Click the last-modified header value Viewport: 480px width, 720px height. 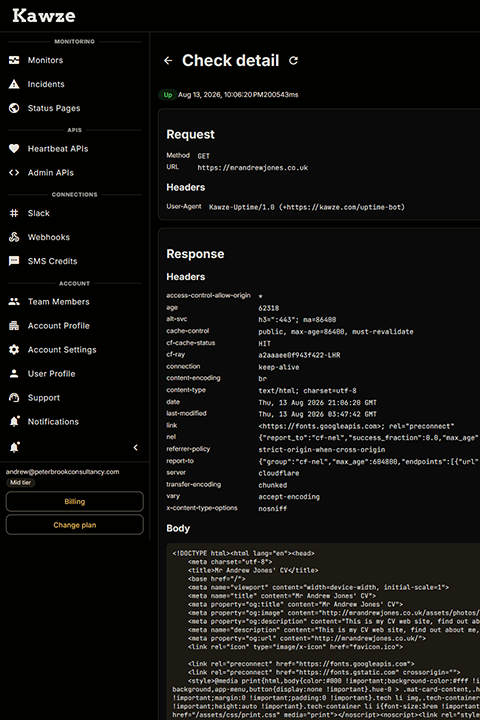317,414
